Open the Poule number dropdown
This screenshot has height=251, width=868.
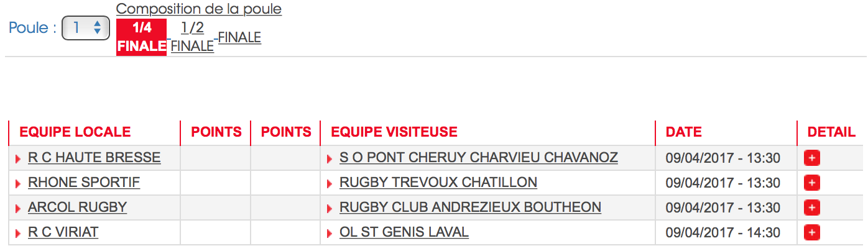86,28
